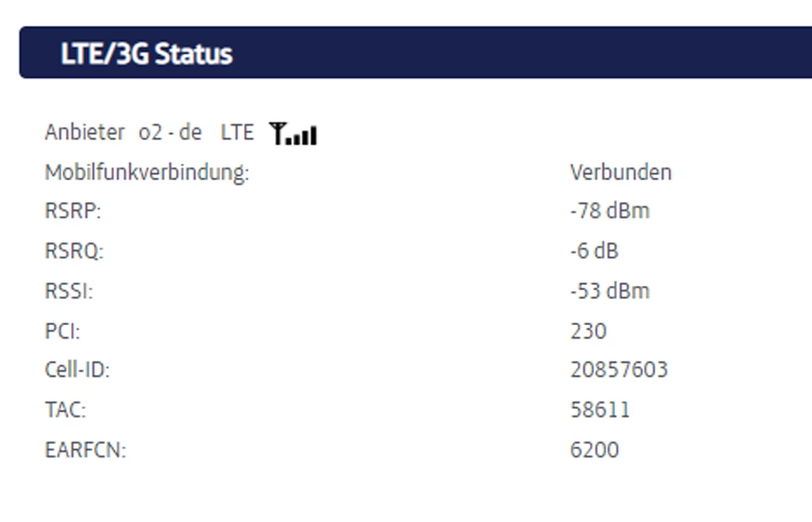Click the RSRQ label

pyautogui.click(x=74, y=251)
